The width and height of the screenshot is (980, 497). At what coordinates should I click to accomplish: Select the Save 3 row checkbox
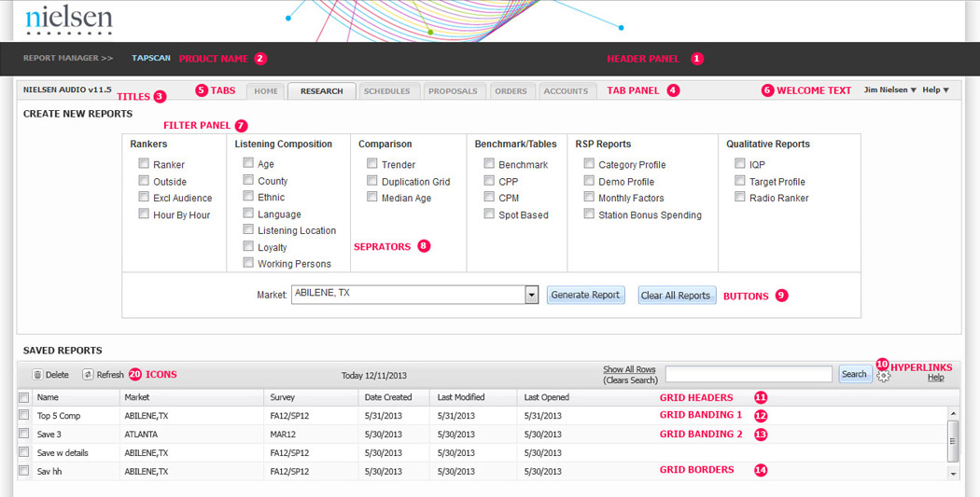(23, 434)
